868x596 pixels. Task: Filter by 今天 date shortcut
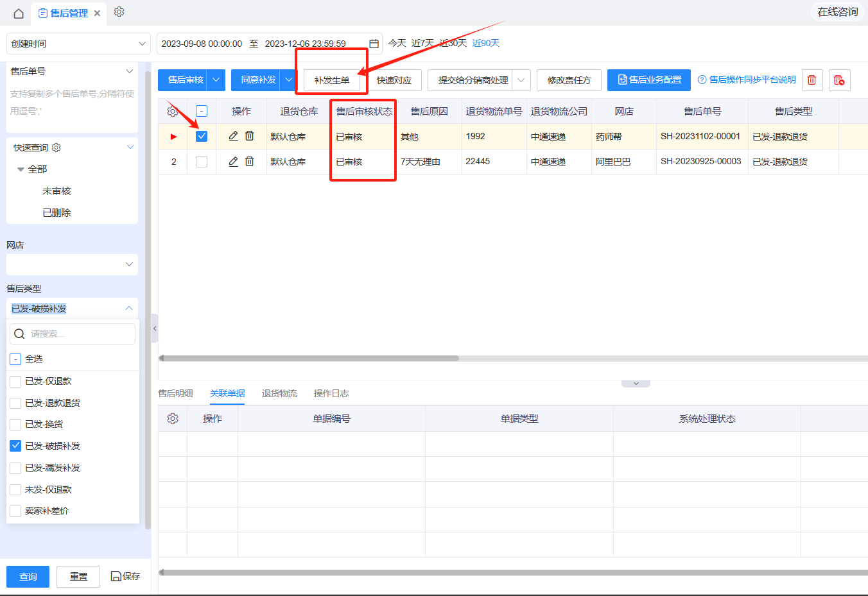[397, 43]
